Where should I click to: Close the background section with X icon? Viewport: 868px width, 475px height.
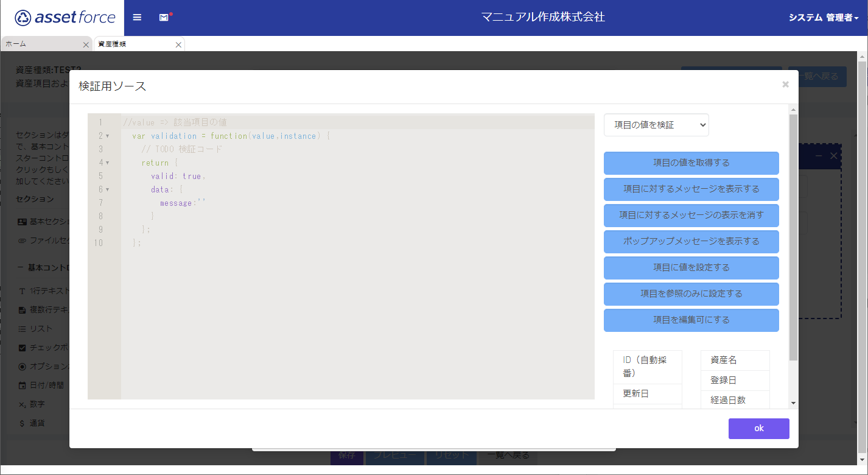833,156
